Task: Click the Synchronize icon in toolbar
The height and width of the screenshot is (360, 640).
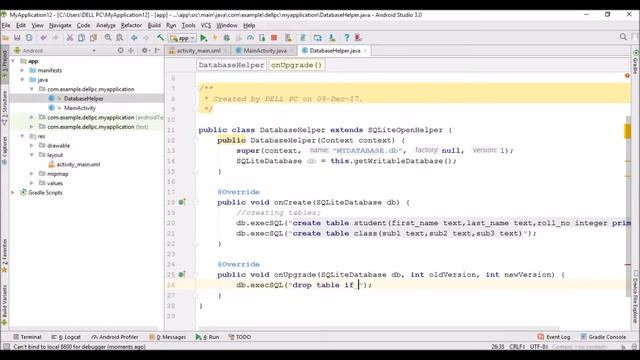Action: click(29, 38)
